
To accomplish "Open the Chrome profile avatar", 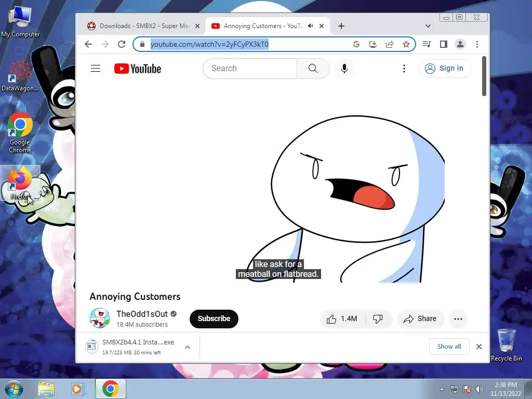I will coord(460,44).
